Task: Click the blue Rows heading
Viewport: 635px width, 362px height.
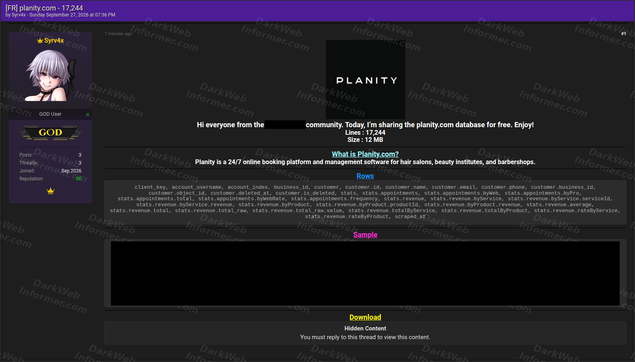Action: point(365,176)
